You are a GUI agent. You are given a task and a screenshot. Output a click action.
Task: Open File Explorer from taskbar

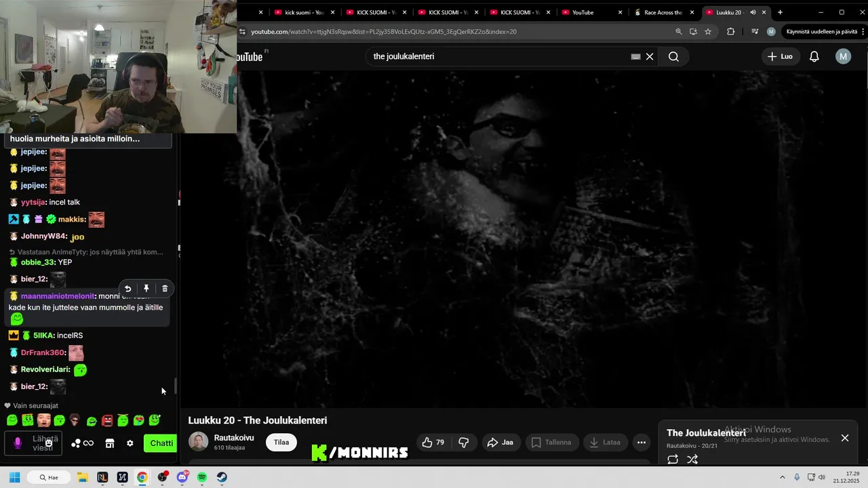(x=82, y=477)
